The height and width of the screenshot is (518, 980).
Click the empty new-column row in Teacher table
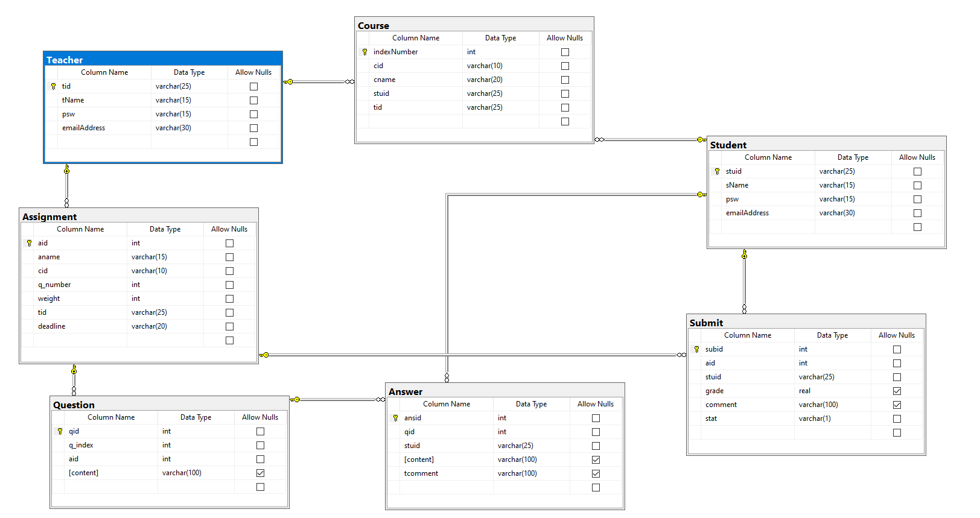pyautogui.click(x=163, y=142)
